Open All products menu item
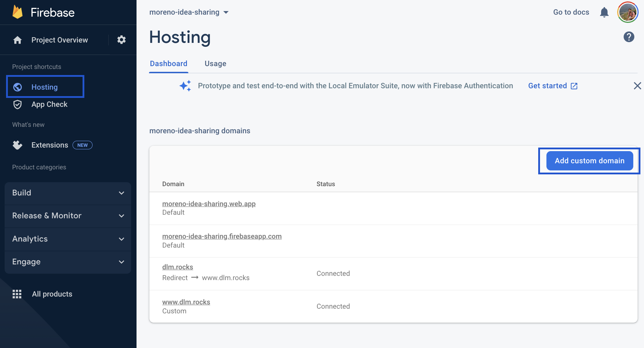Viewport: 644px width, 348px height. point(52,294)
